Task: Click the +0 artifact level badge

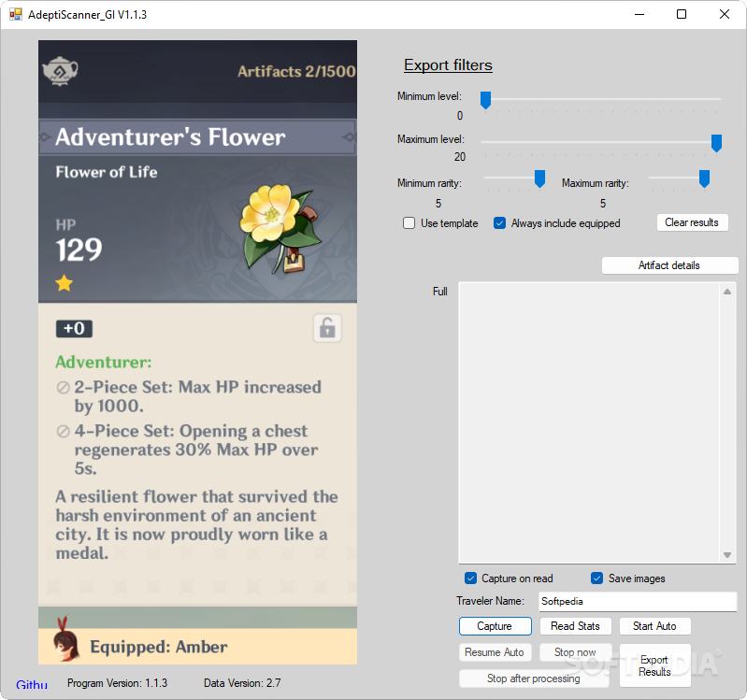Action: click(x=74, y=329)
